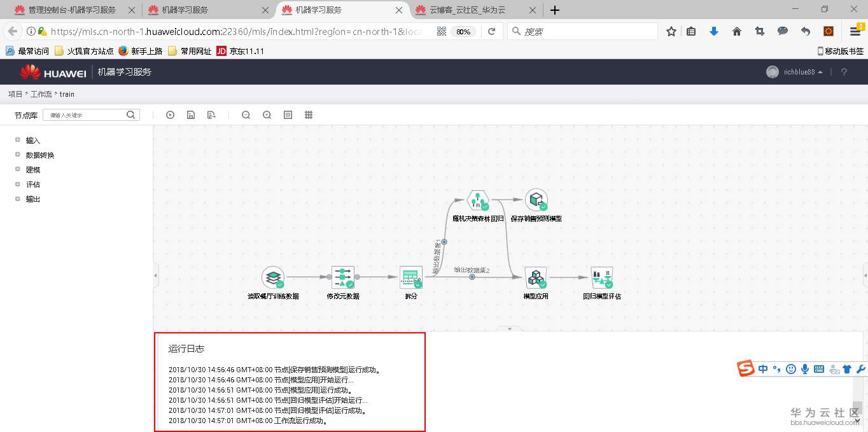Click the save-as/export workflow icon
This screenshot has width=868, height=432.
click(x=211, y=115)
